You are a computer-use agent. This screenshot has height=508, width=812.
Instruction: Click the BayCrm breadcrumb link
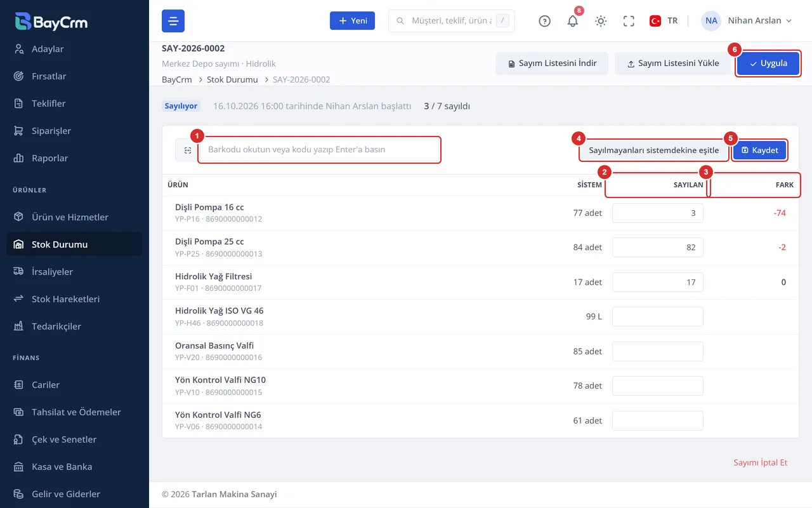coord(177,80)
